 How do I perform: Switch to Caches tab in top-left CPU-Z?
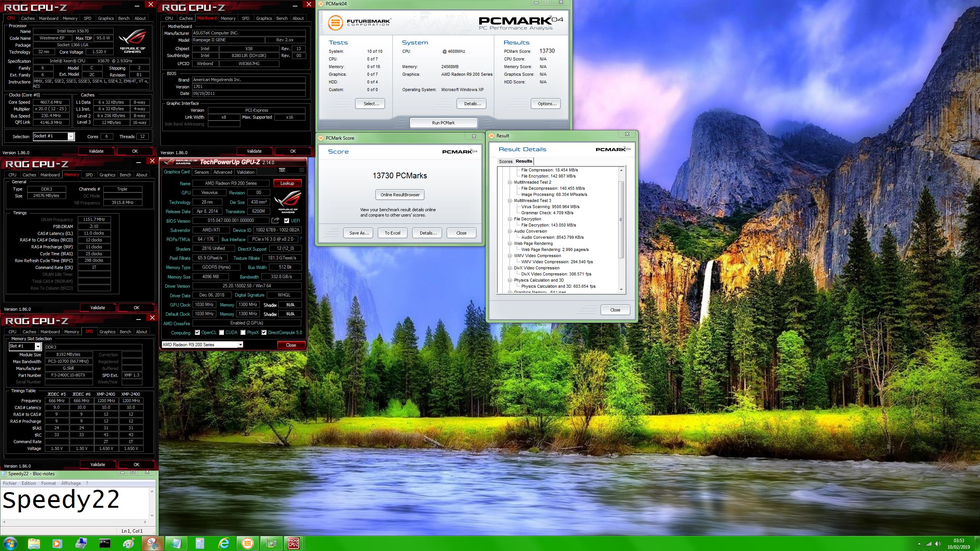click(x=28, y=18)
